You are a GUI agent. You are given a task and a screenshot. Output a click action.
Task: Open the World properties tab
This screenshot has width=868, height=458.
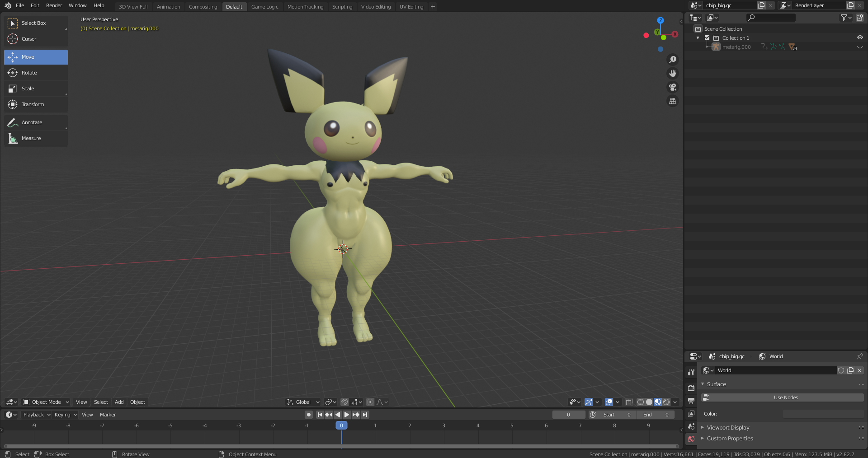pos(691,439)
